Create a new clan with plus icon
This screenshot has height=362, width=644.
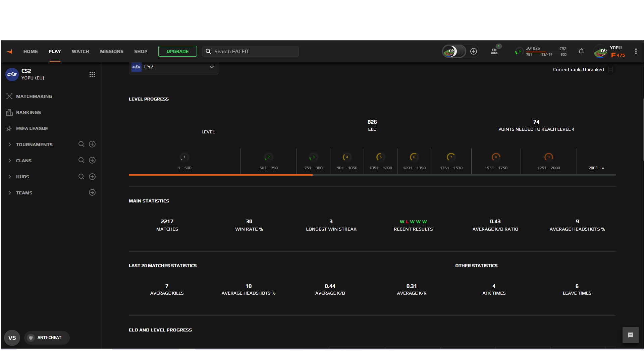click(x=92, y=160)
